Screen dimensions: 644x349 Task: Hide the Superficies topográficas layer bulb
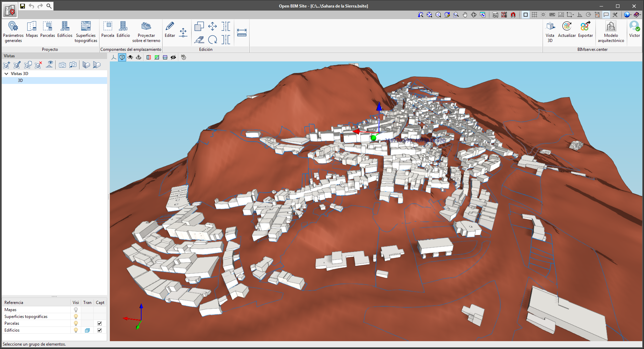[76, 317]
